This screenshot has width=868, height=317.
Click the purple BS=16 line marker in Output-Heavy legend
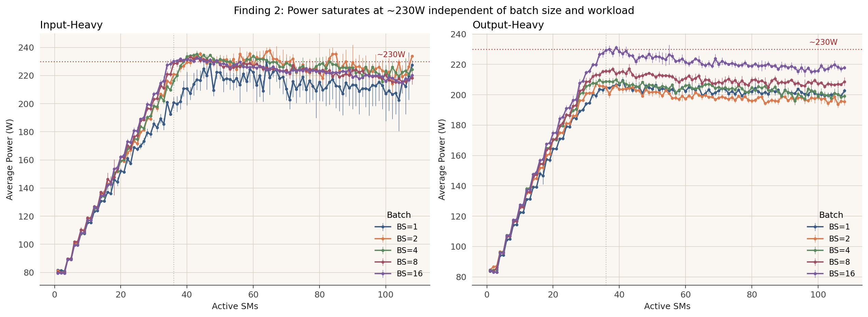coord(815,274)
